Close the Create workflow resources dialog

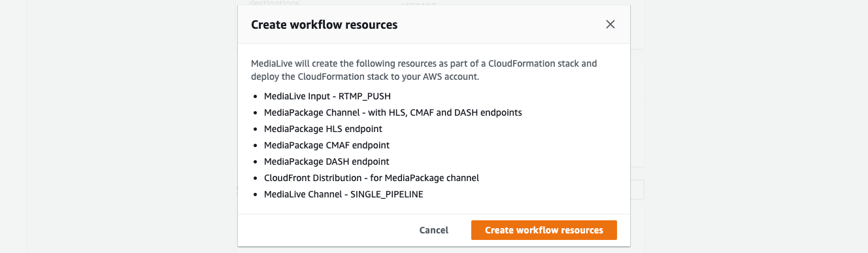(610, 25)
